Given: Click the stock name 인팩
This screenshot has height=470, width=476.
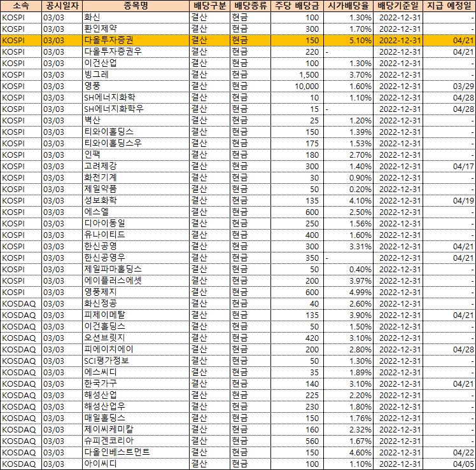Looking at the screenshot, I should point(92,155).
